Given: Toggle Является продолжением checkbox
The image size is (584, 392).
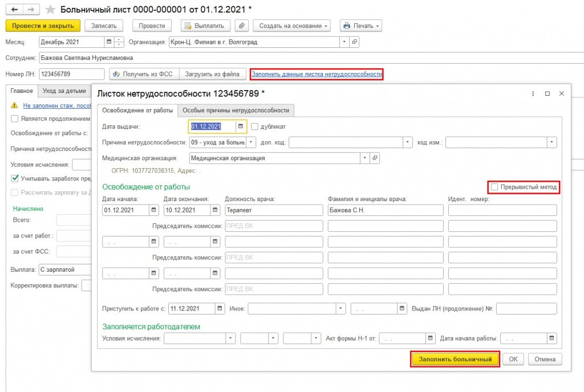Looking at the screenshot, I should point(15,119).
